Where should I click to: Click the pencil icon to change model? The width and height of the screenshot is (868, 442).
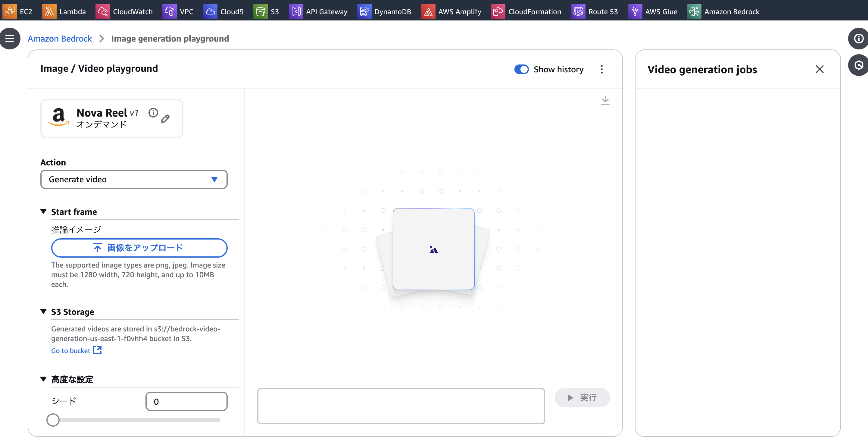(x=165, y=119)
